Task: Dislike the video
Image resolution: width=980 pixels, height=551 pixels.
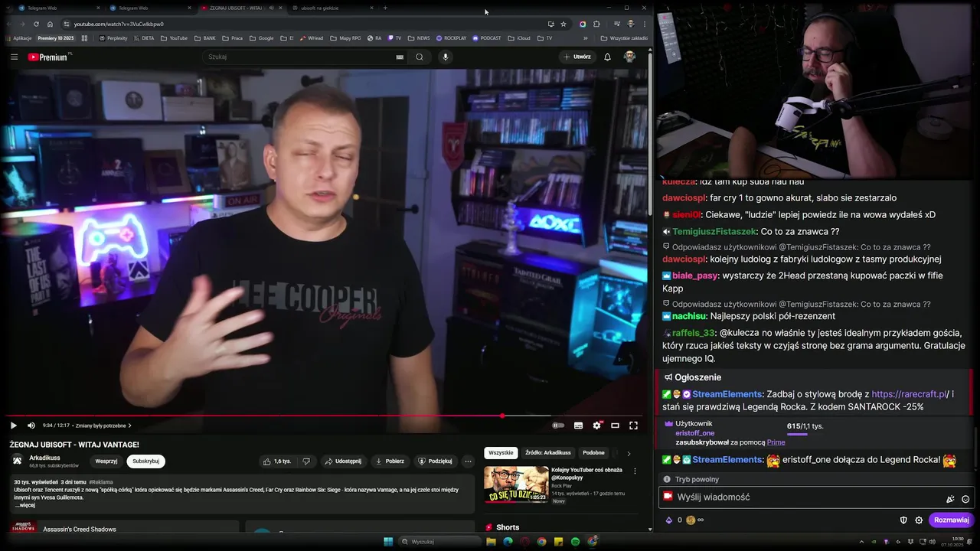Action: 306,461
